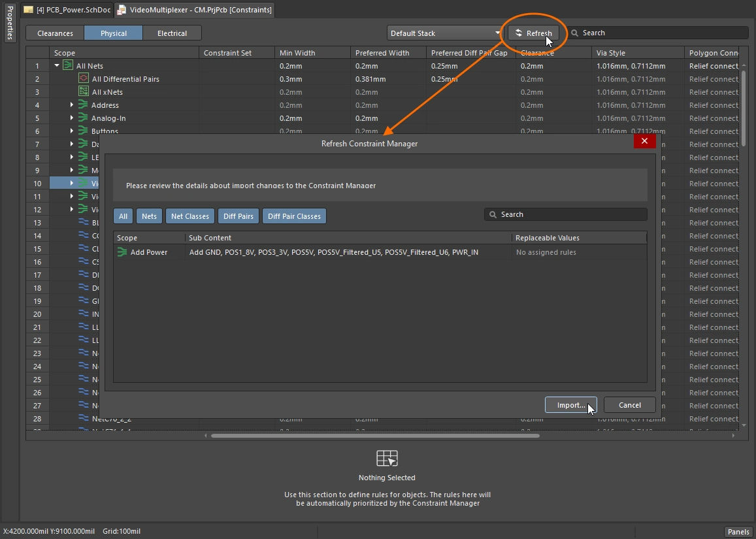Click the All xNets icon
The height and width of the screenshot is (539, 756).
84,91
